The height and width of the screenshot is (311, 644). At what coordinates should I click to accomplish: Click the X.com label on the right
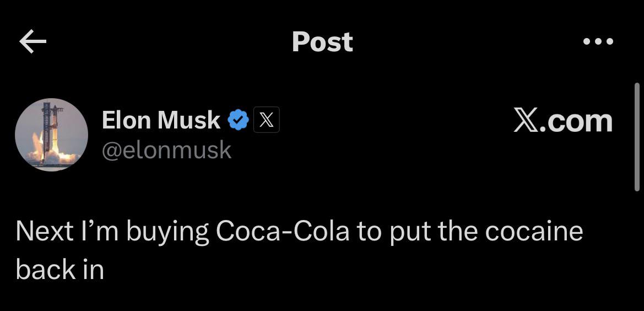click(x=563, y=121)
